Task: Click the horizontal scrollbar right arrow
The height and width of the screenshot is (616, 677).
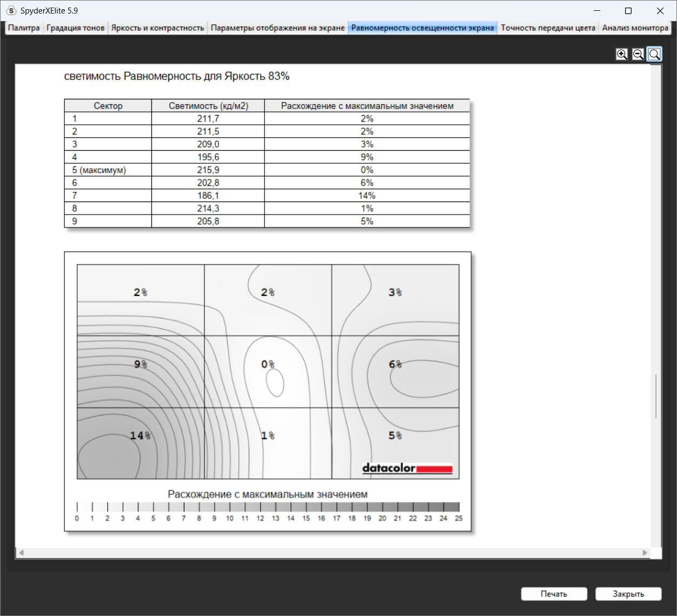Action: [x=645, y=553]
